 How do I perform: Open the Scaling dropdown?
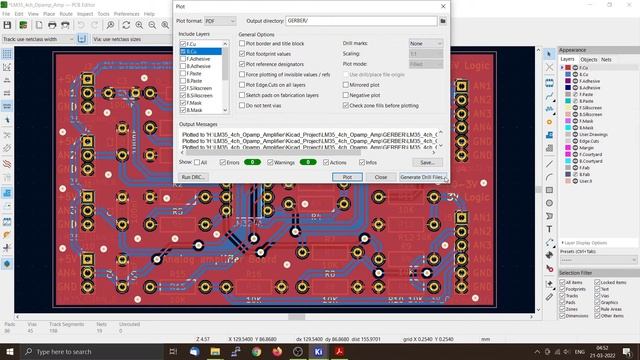click(426, 53)
